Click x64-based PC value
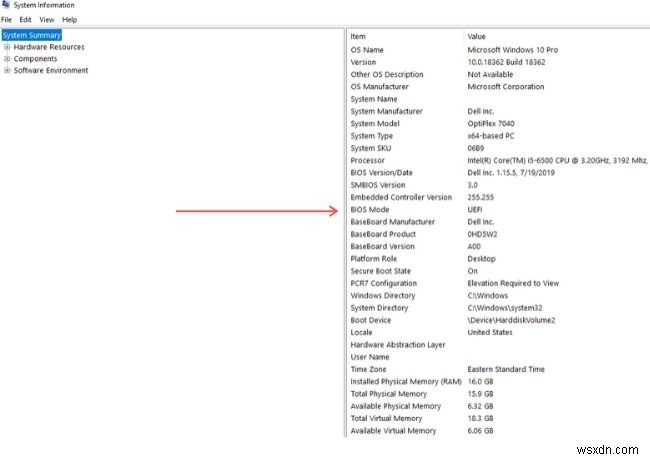650x460 pixels. click(x=490, y=136)
